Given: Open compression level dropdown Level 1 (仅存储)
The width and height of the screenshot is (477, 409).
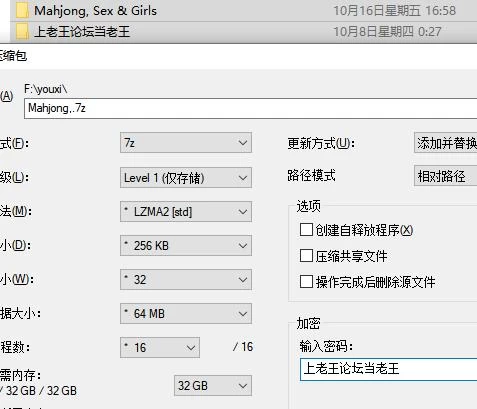Looking at the screenshot, I should [186, 177].
